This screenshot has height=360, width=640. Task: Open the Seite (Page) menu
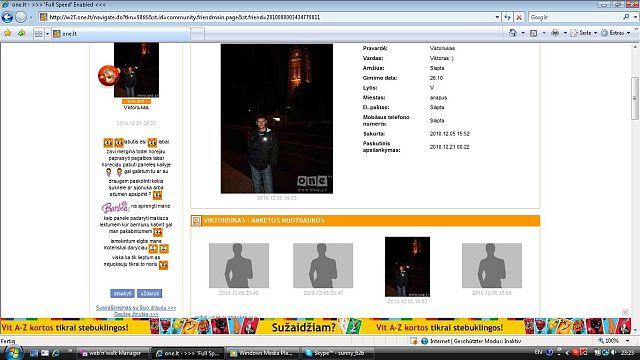click(x=584, y=33)
